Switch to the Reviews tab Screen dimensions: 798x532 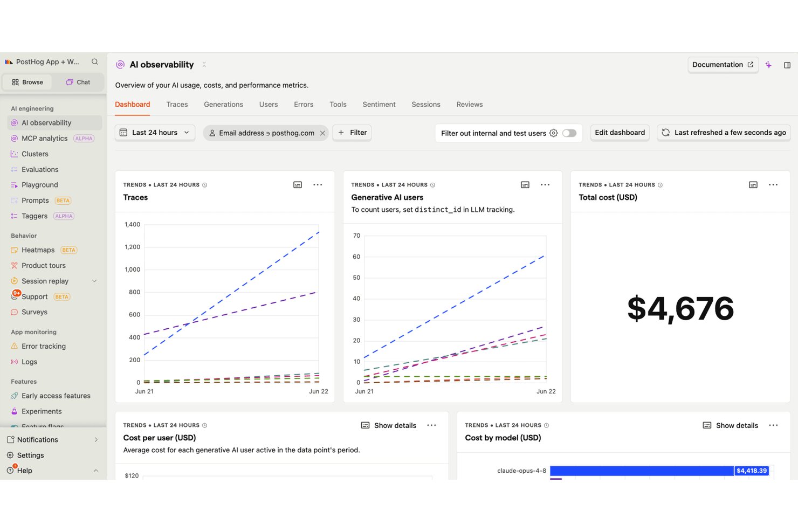470,105
